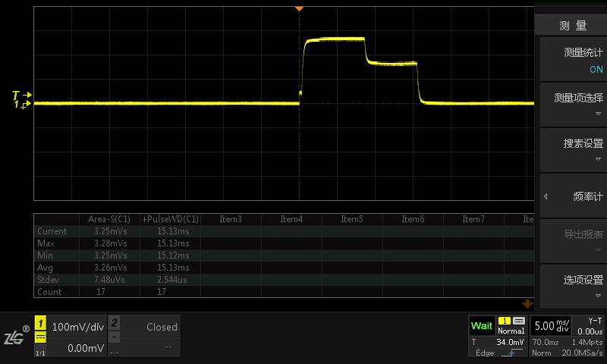The height and width of the screenshot is (364, 607).
Task: Open the 频率计 frequency counter submenu
Action: click(573, 196)
